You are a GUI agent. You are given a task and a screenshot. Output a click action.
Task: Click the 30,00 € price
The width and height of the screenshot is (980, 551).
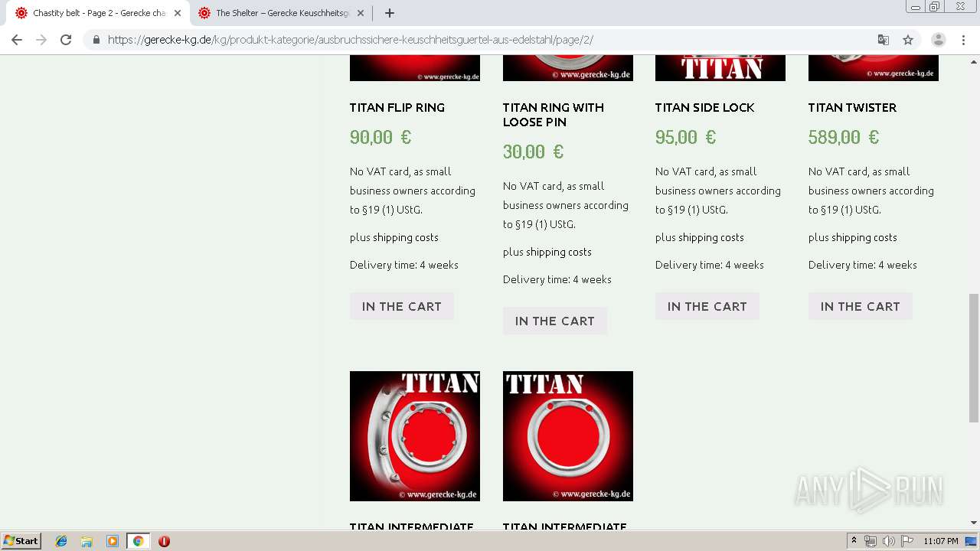tap(534, 152)
